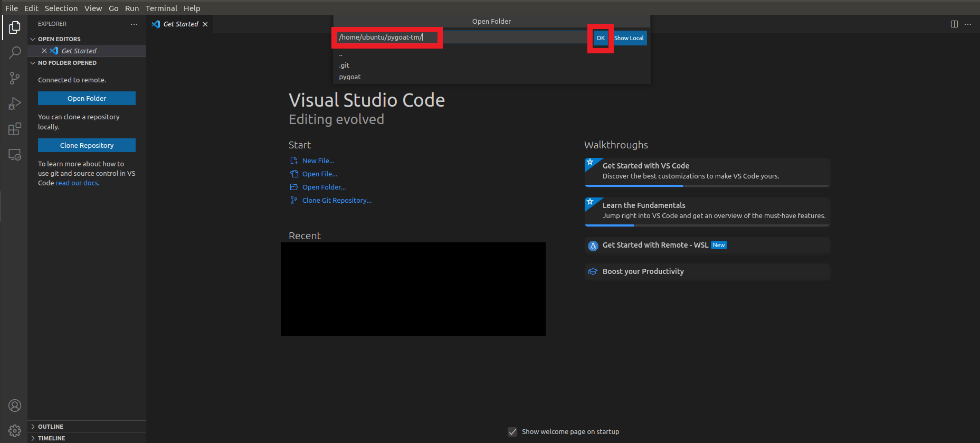Open the Explorer view in activity bar
The image size is (980, 443).
tap(15, 27)
